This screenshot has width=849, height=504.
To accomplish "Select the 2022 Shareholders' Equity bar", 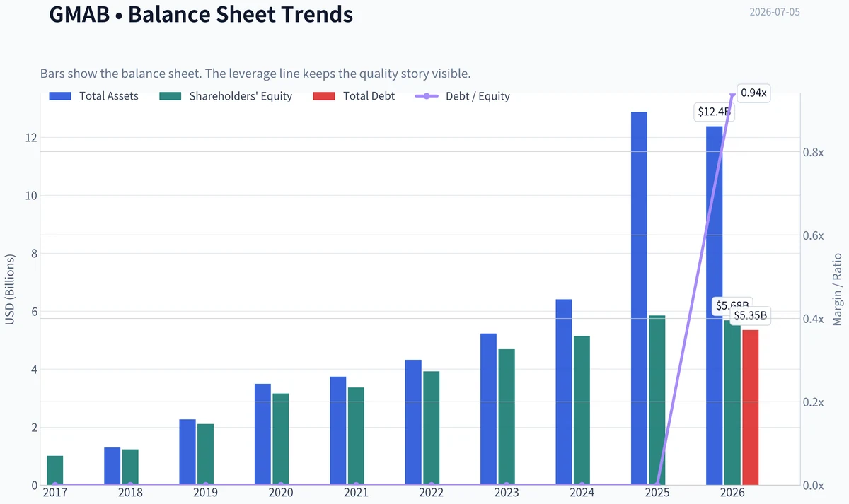I will (x=432, y=428).
